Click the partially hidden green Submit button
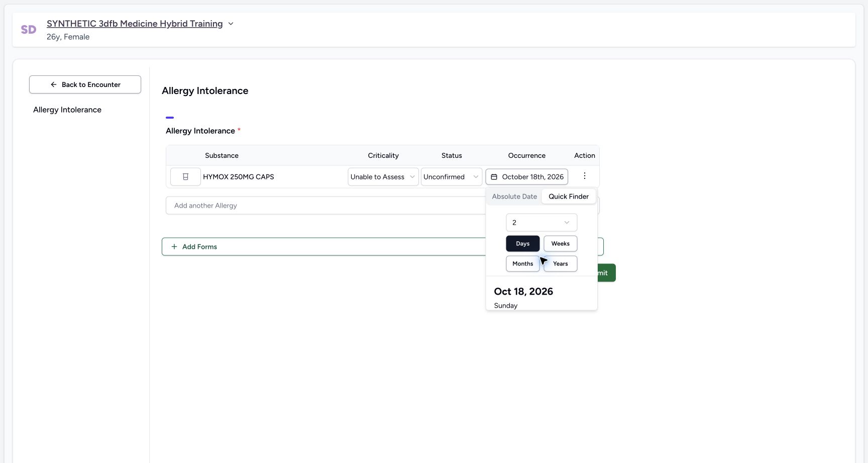 coord(606,273)
